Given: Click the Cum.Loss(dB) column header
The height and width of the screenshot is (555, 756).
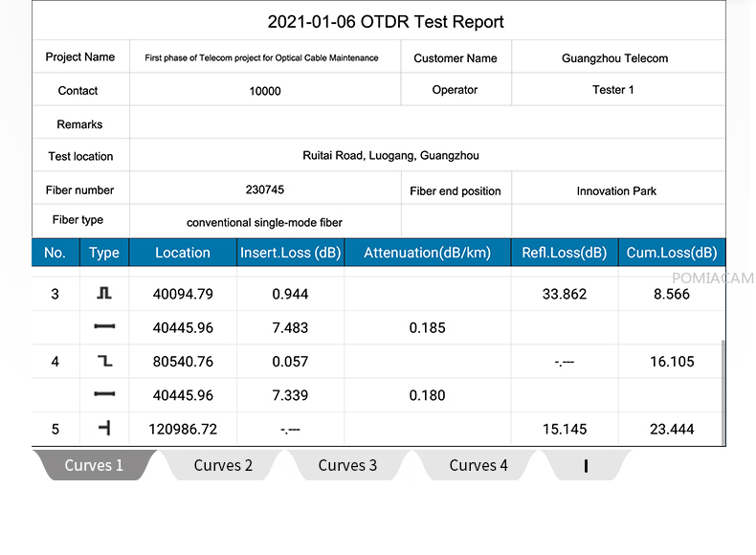Looking at the screenshot, I should (671, 253).
